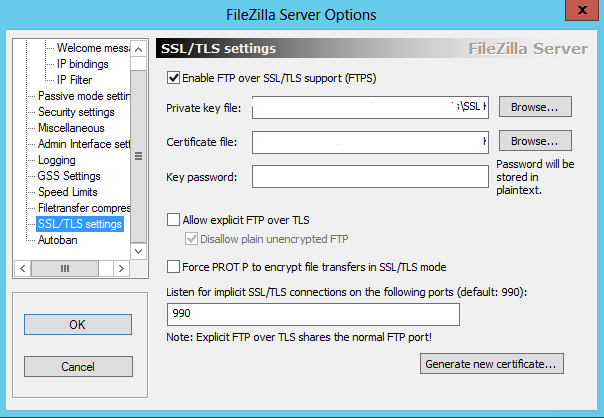The height and width of the screenshot is (418, 604).
Task: Click tree horizontal scrollbar left arrow
Action: [23, 268]
